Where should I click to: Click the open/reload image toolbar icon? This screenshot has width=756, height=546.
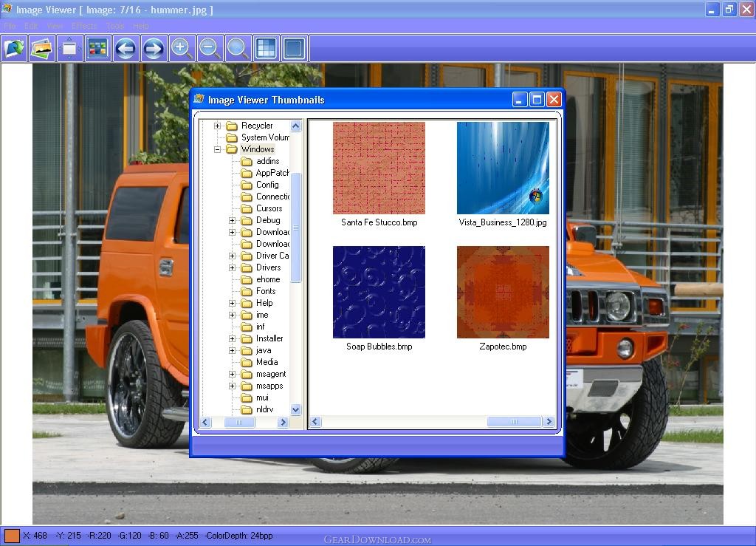pos(14,48)
